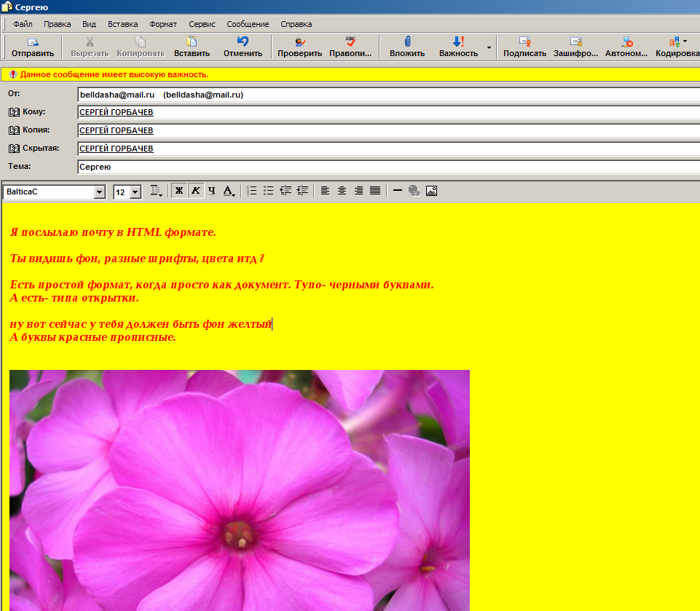Justify the text alignment
Viewport: 700px width, 611px height.
point(375,191)
